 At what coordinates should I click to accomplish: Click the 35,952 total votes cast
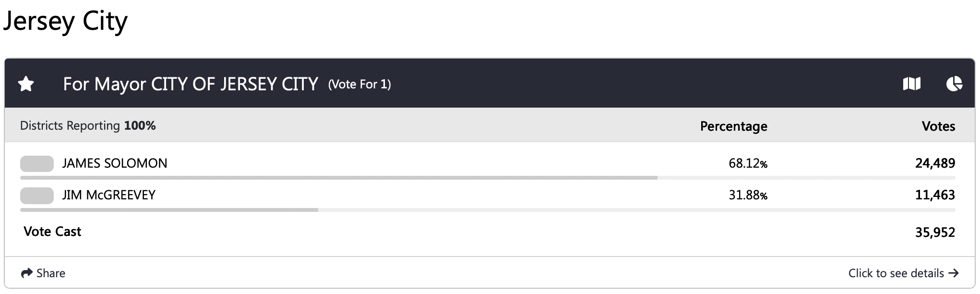[935, 233]
